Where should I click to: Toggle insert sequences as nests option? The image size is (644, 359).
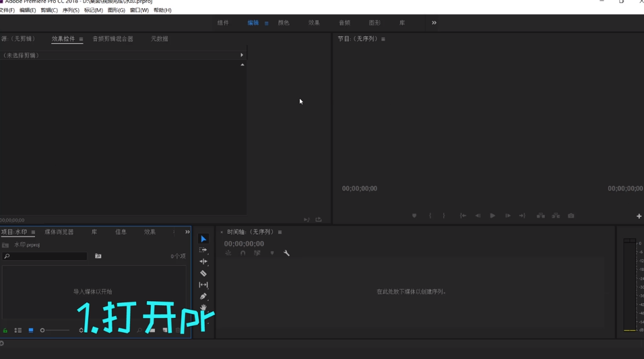(x=228, y=253)
